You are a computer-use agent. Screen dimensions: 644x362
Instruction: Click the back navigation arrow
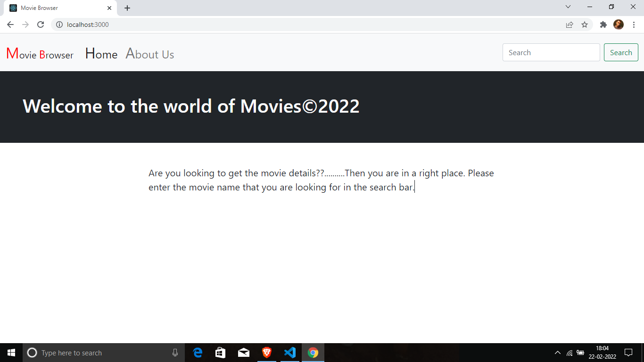[x=10, y=25]
